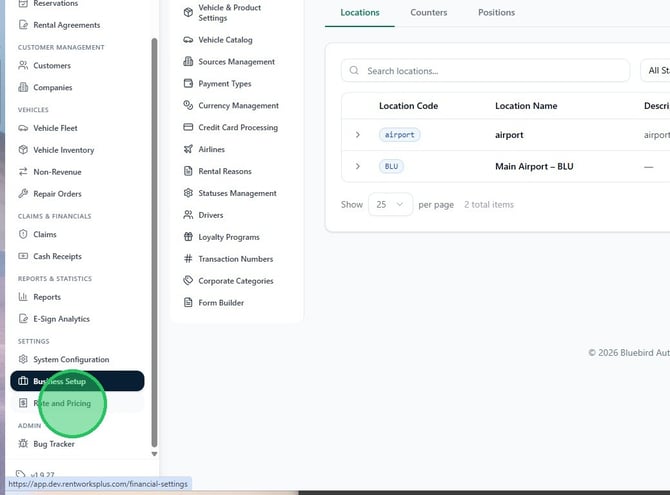Image resolution: width=670 pixels, height=495 pixels.
Task: Open Rental Agreements icon in sidebar
Action: (x=23, y=25)
